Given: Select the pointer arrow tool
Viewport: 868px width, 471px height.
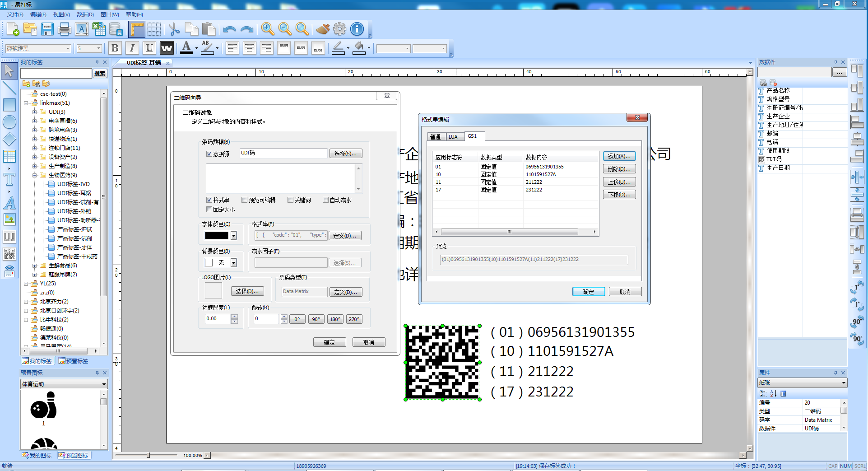Looking at the screenshot, I should [9, 71].
